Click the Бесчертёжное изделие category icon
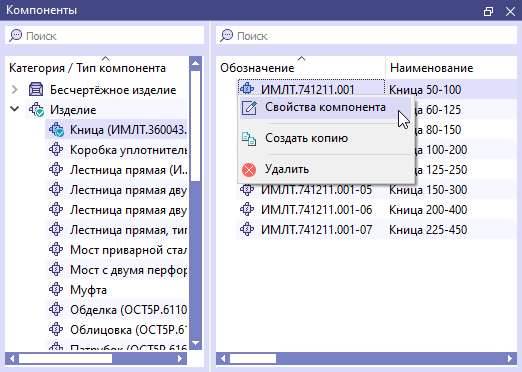522x372 pixels. click(x=36, y=89)
